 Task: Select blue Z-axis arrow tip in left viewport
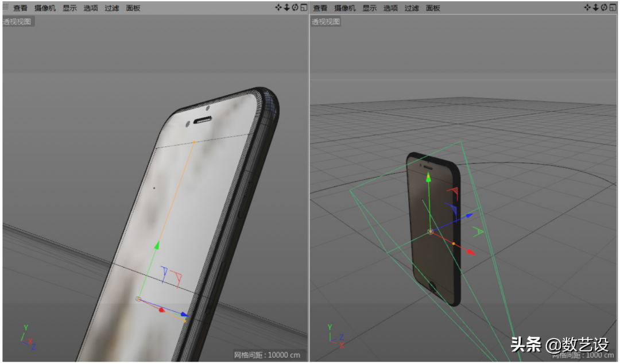point(184,315)
